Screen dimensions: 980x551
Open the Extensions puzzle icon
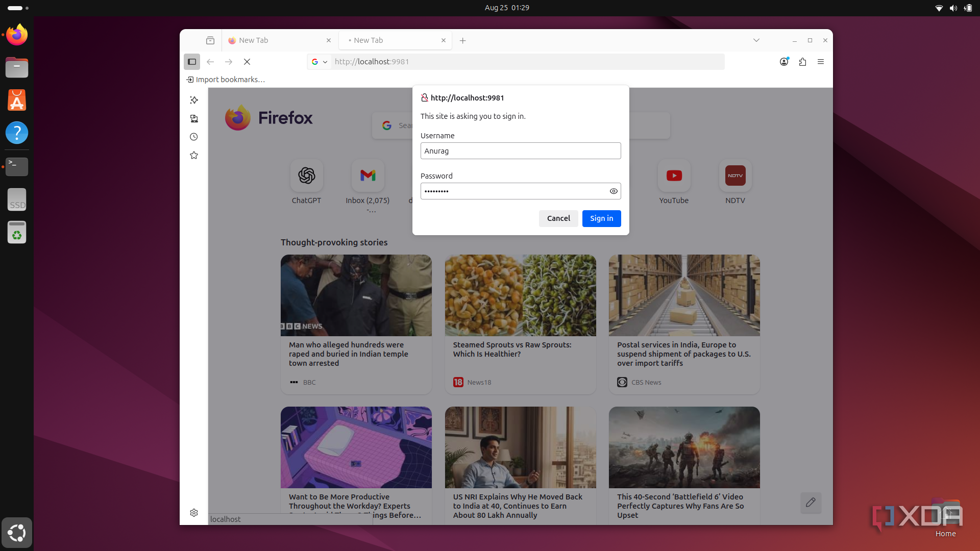point(802,62)
